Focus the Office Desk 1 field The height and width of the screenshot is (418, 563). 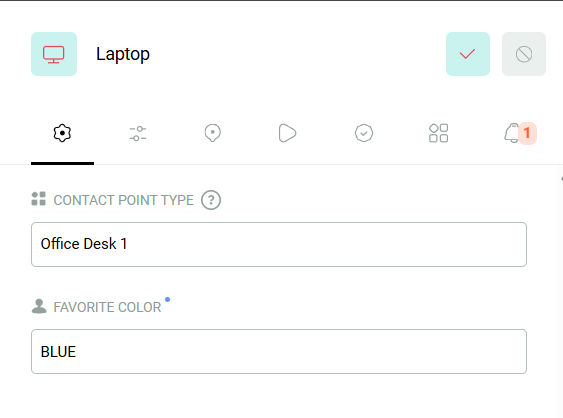point(279,245)
